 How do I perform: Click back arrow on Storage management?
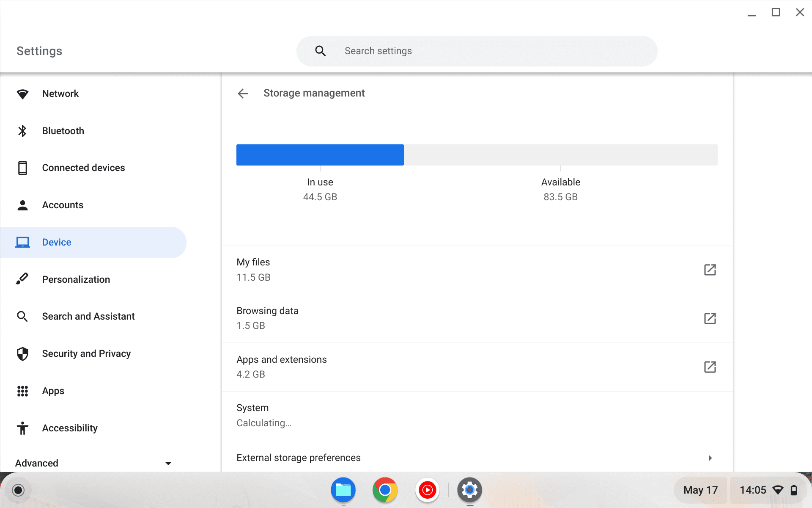243,93
